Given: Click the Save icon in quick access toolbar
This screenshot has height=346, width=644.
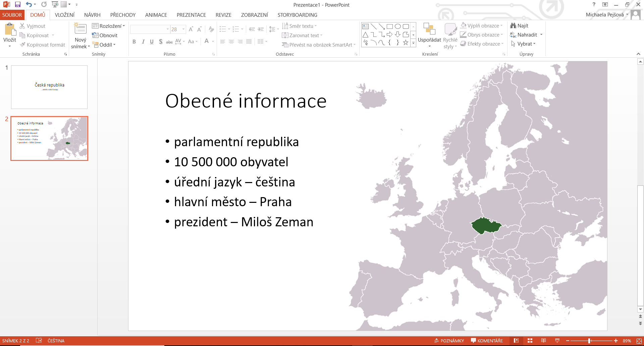Looking at the screenshot, I should [x=18, y=5].
